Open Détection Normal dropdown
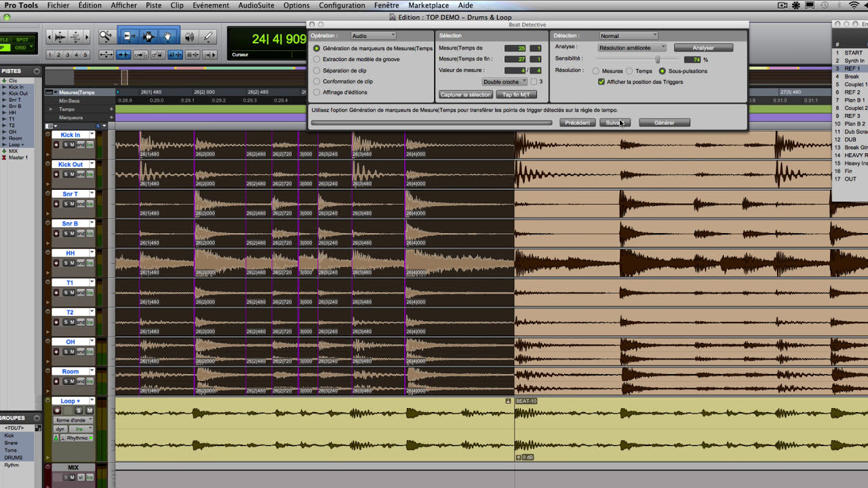This screenshot has width=868, height=488. [x=629, y=36]
